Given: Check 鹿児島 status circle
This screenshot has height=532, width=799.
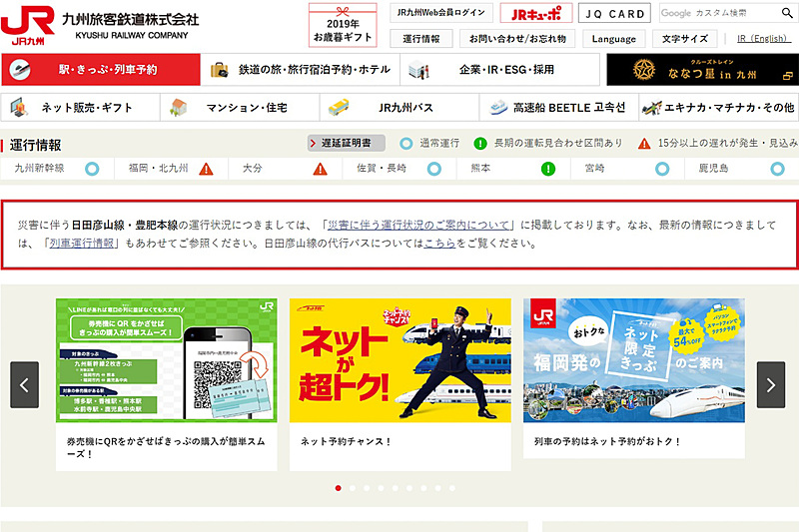Looking at the screenshot, I should tap(778, 169).
